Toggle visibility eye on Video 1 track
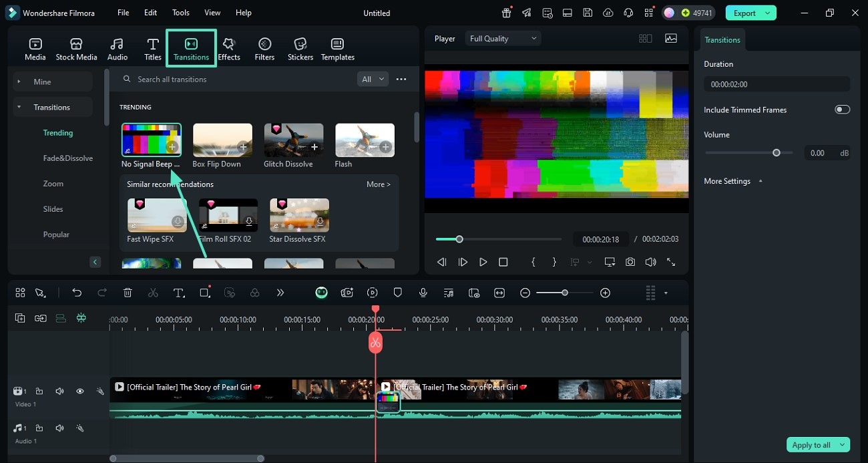868x463 pixels. (80, 391)
